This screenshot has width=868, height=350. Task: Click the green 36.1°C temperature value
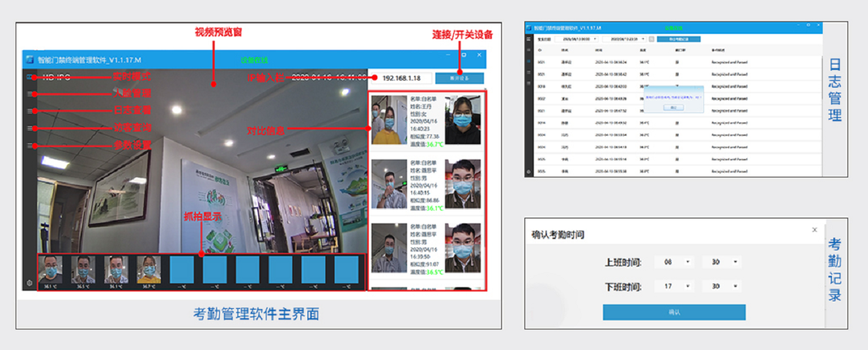(435, 209)
